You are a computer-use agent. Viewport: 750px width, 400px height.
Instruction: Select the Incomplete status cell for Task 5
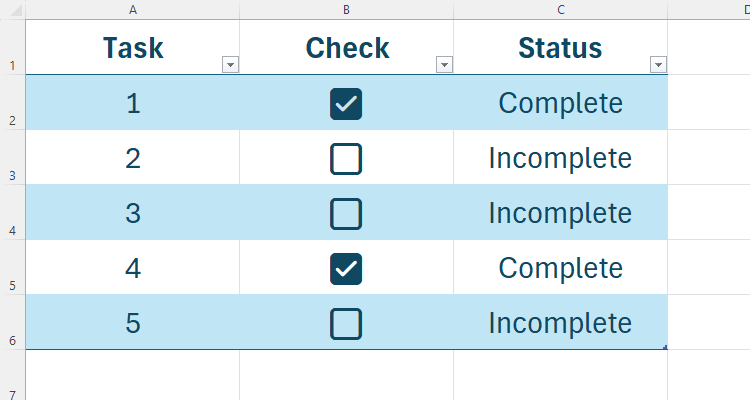(x=560, y=323)
